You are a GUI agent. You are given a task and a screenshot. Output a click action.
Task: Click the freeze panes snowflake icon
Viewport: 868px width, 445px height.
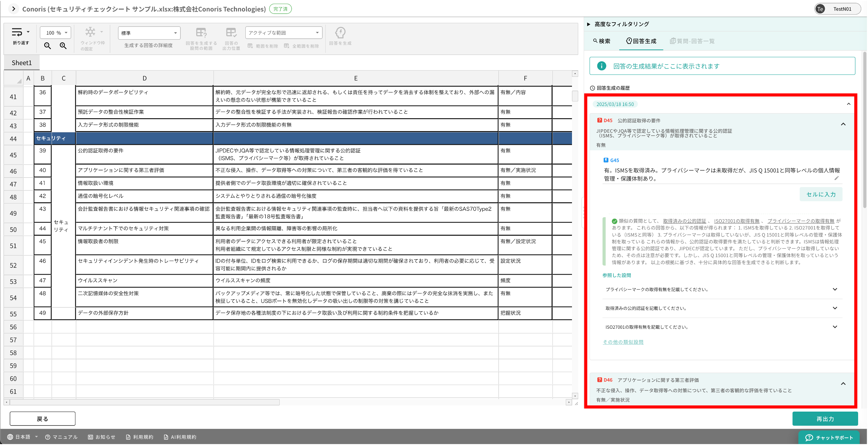coord(90,32)
